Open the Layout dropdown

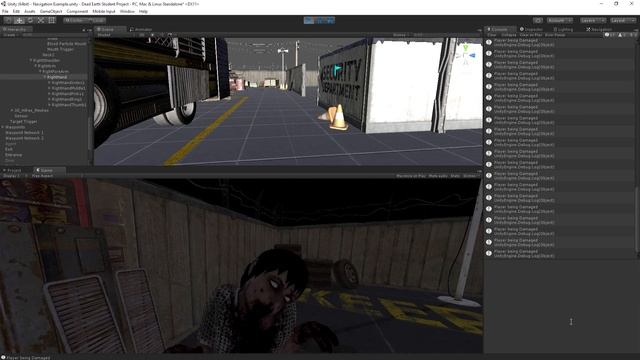tap(622, 20)
